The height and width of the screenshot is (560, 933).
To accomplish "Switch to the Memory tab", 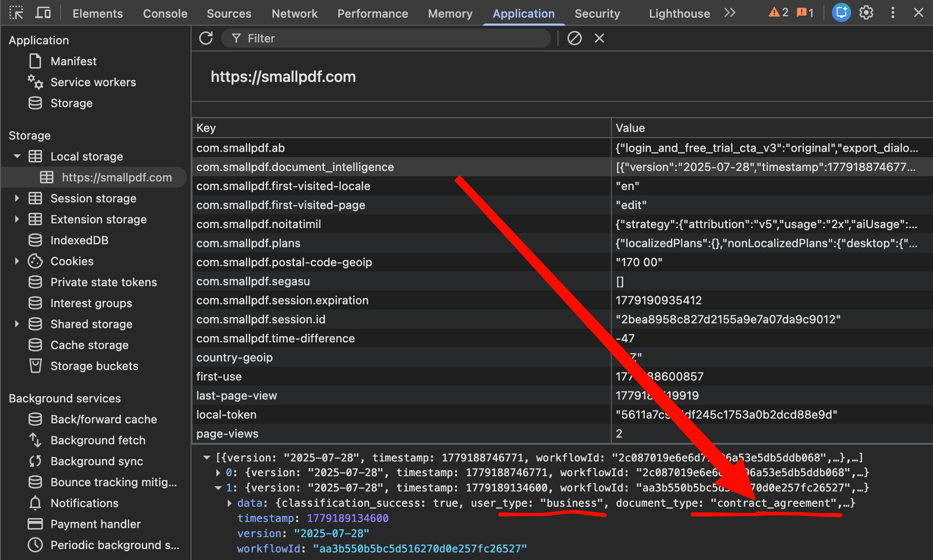I will (450, 13).
